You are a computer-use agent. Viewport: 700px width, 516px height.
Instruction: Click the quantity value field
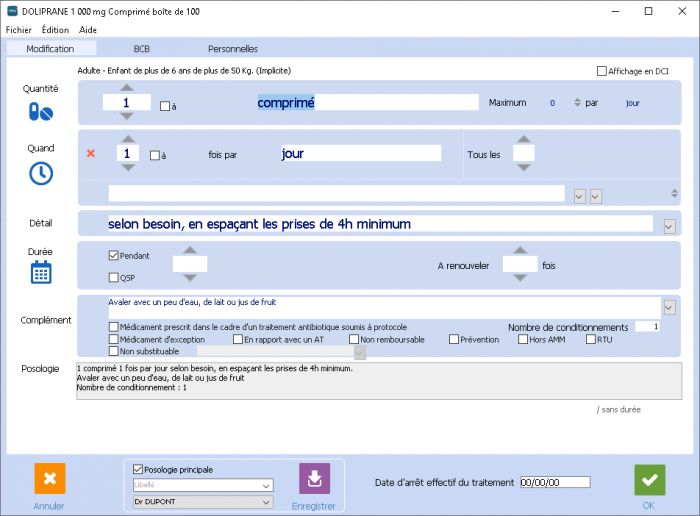pyautogui.click(x=127, y=102)
